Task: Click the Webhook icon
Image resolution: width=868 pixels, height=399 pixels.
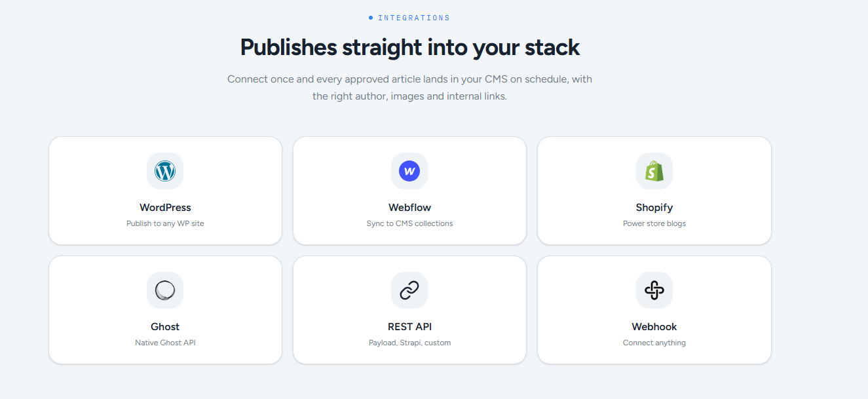Action: tap(654, 290)
